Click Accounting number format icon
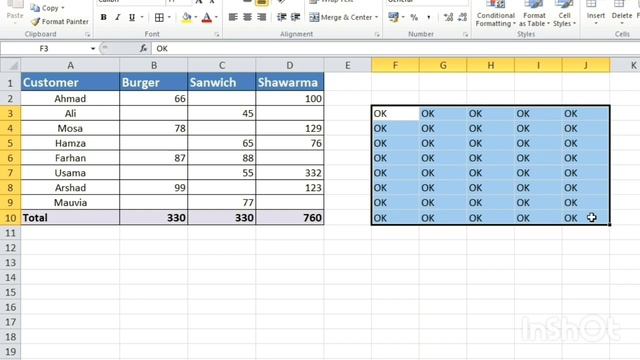The image size is (640, 360). [393, 17]
